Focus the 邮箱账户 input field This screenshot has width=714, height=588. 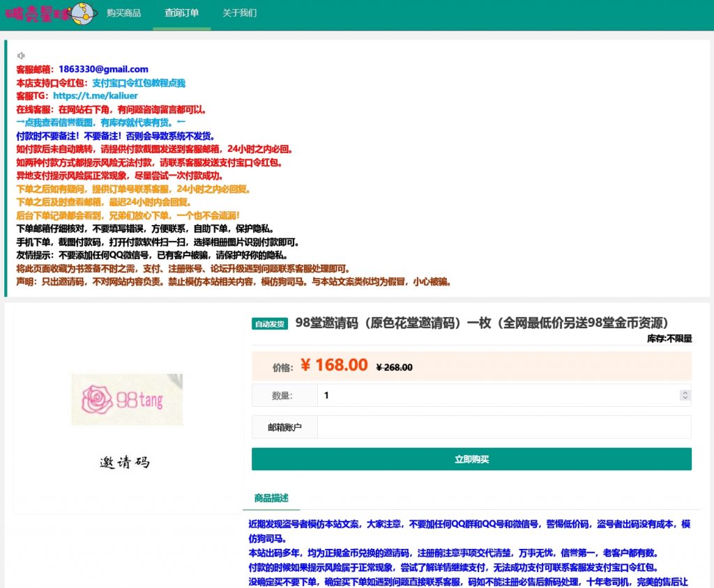coord(504,427)
